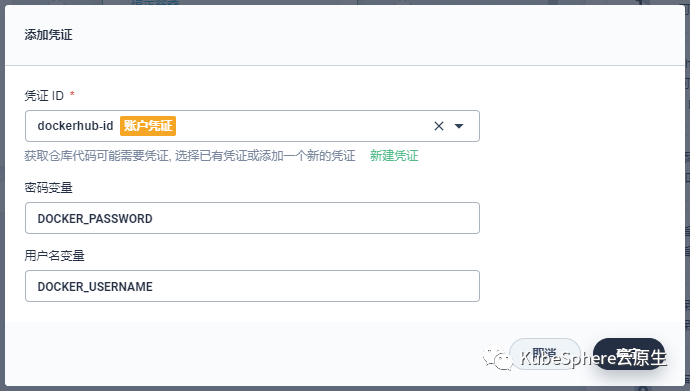
Task: Focus the DOCKER_USERNAME variable field
Action: coord(252,286)
